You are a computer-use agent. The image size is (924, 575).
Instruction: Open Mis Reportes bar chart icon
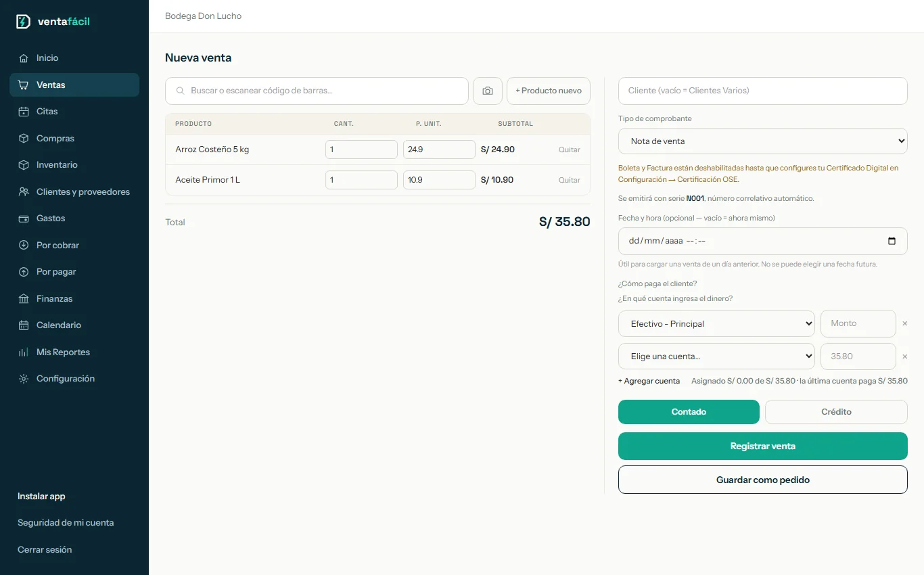(x=24, y=352)
